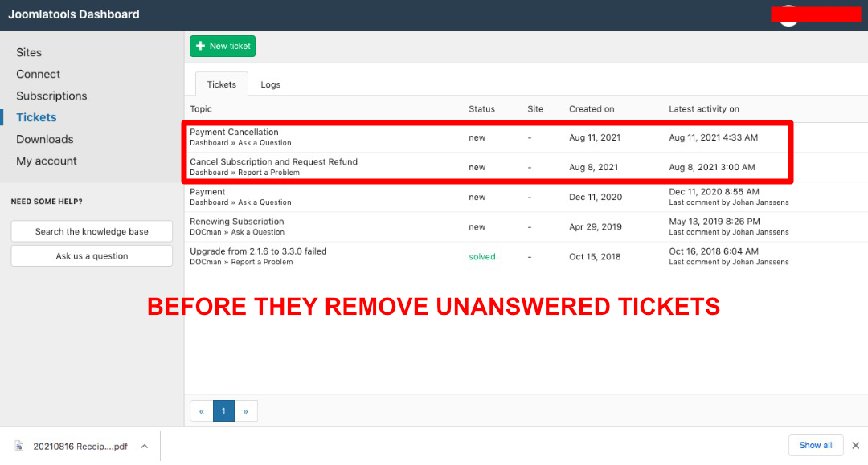This screenshot has width=868, height=465.
Task: Open Upgrade from 2.1.6 to 3.3.0 failed ticket
Action: (x=258, y=251)
